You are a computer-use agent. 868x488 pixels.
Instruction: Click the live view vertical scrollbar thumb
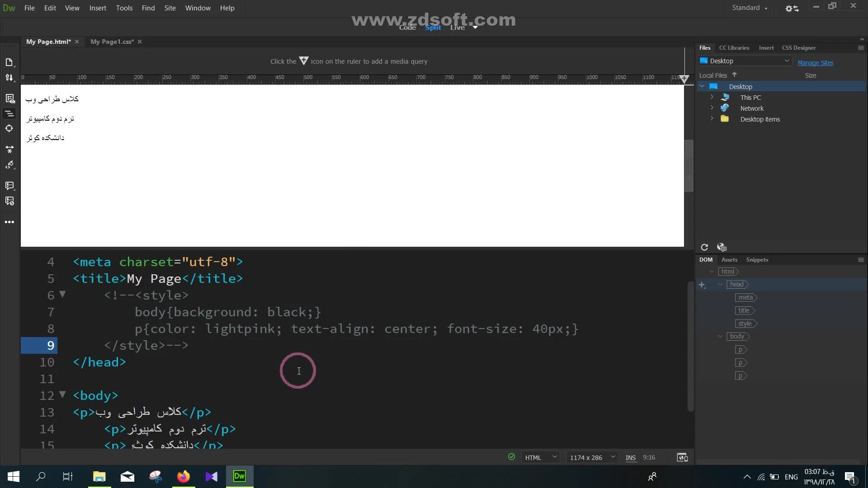689,166
